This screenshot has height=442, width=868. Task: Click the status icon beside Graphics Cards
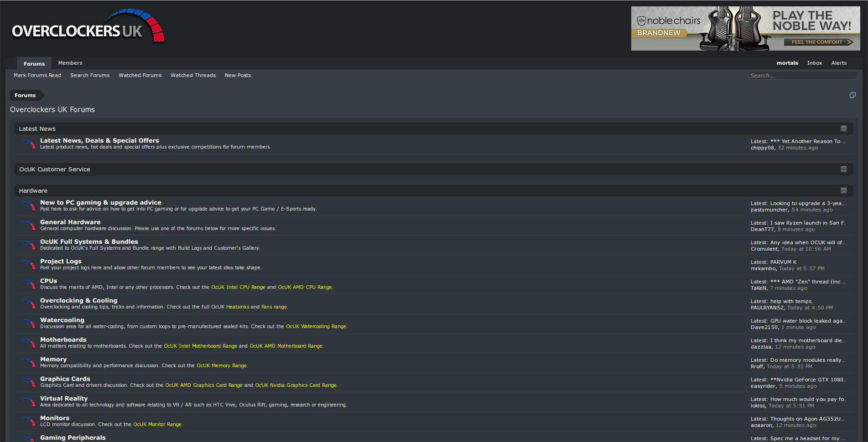pos(28,382)
